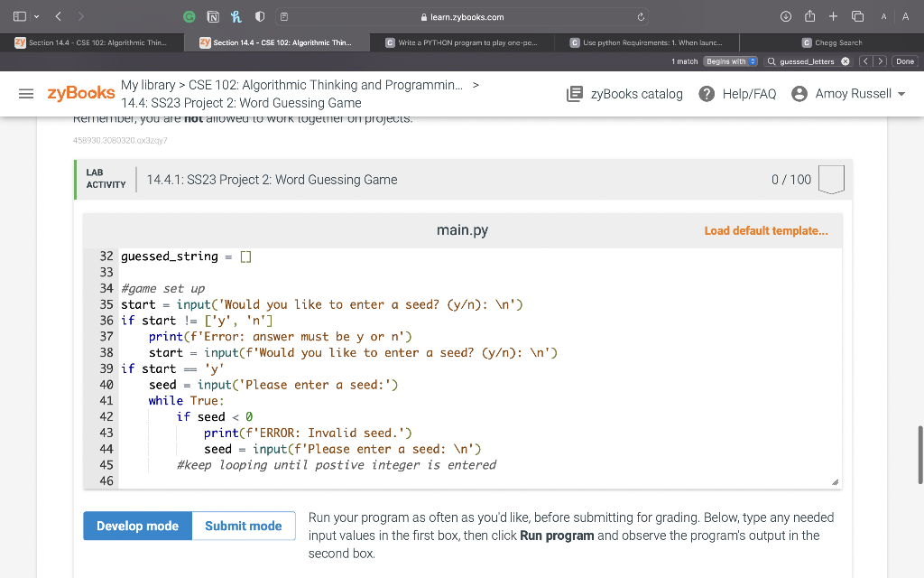Mark the lab activity completion checkbox

coord(830,179)
